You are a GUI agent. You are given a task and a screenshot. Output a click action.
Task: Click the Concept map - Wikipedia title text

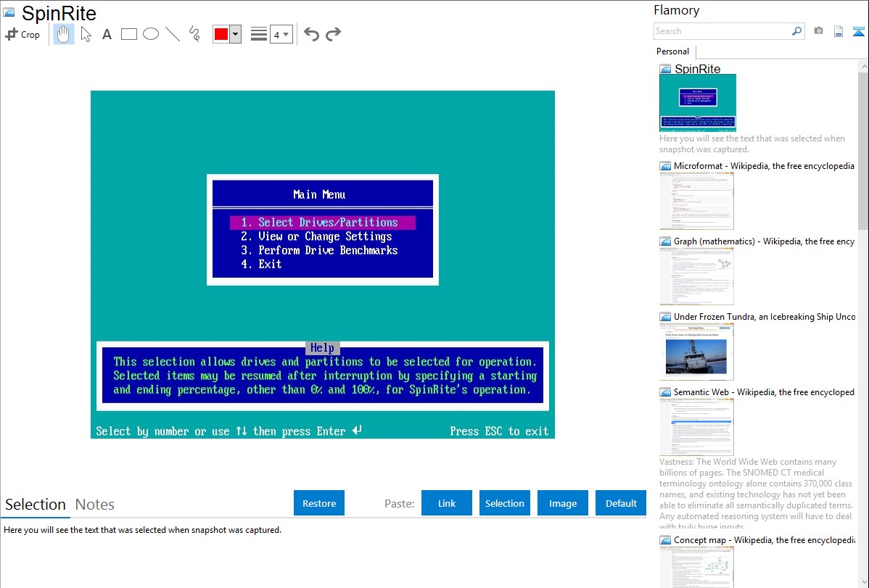[x=764, y=539]
